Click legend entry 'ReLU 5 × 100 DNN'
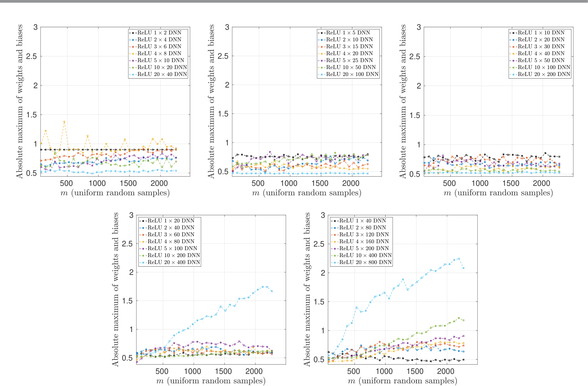Image resolution: width=588 pixels, height=386 pixels. (x=168, y=248)
